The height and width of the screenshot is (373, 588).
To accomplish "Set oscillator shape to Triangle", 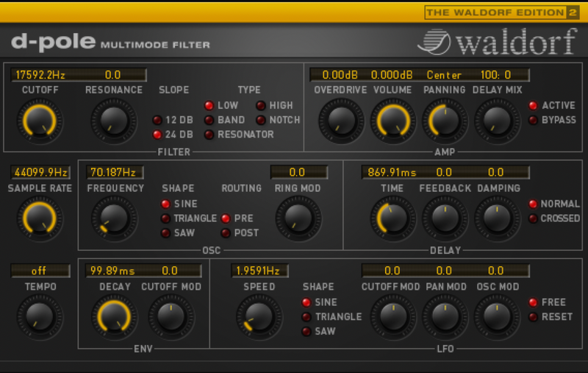I will (x=166, y=219).
